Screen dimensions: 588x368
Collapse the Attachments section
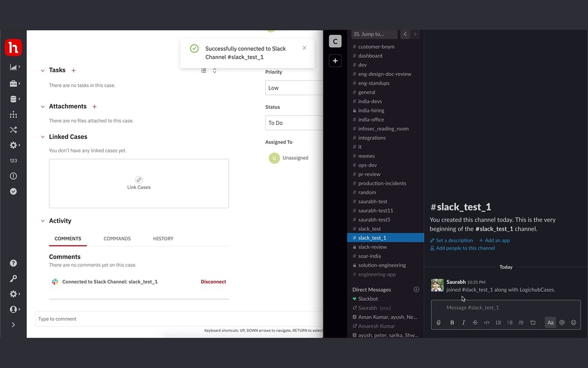click(43, 107)
